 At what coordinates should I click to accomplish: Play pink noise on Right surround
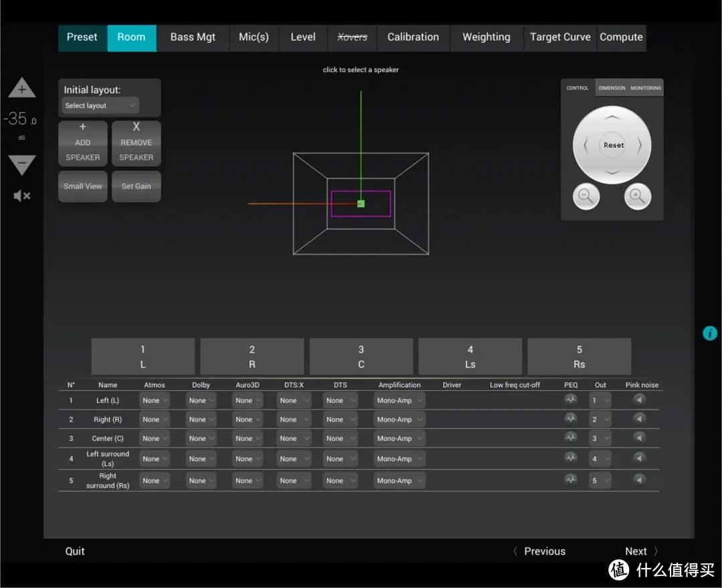click(x=640, y=479)
